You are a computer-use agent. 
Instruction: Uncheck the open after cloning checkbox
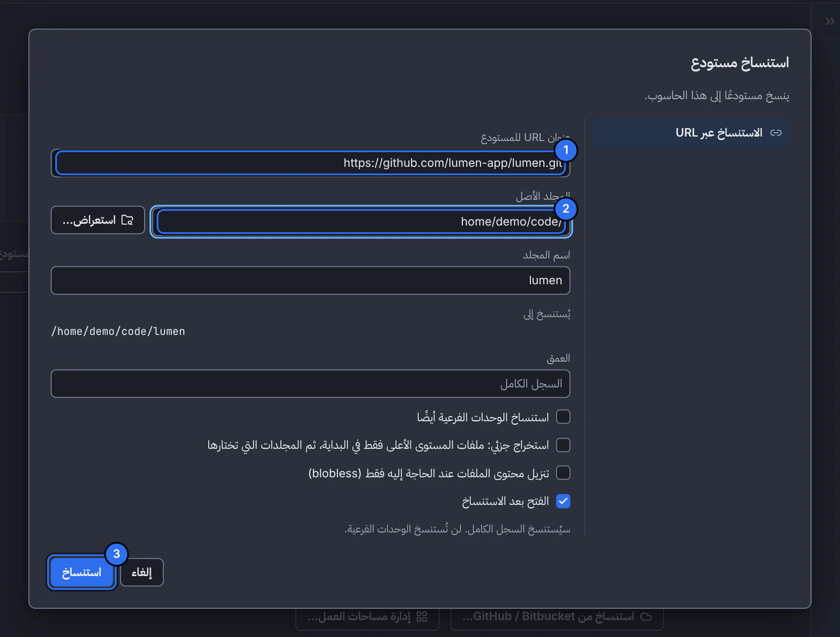[563, 501]
